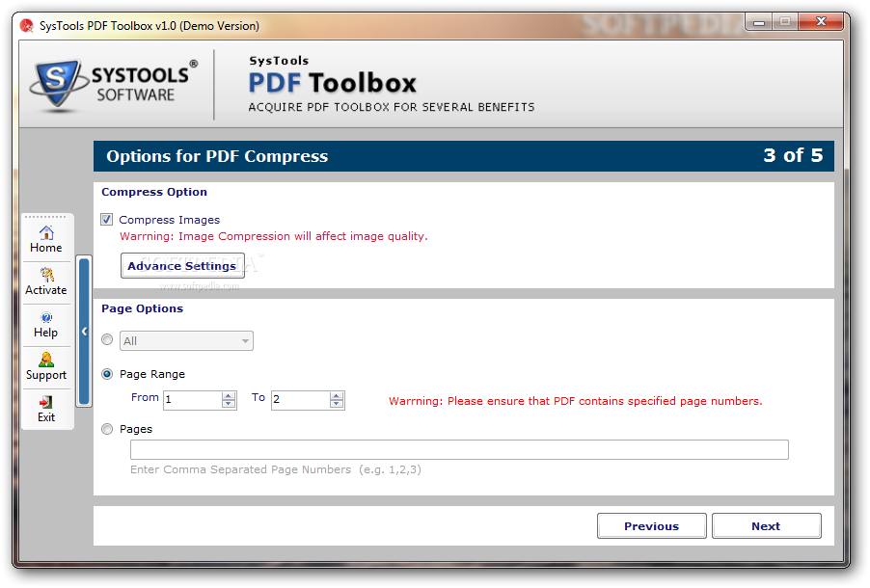Uncheck the Compress Images checkbox

pyautogui.click(x=106, y=220)
